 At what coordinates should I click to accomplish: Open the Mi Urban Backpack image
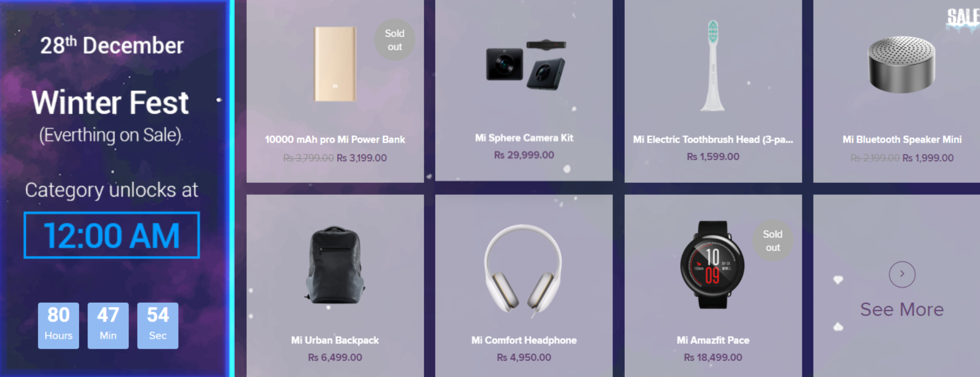pyautogui.click(x=334, y=265)
